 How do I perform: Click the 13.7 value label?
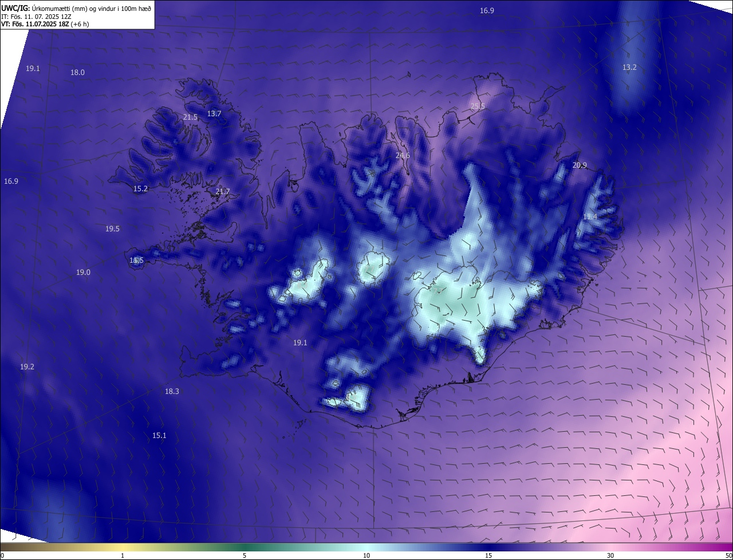tap(214, 114)
